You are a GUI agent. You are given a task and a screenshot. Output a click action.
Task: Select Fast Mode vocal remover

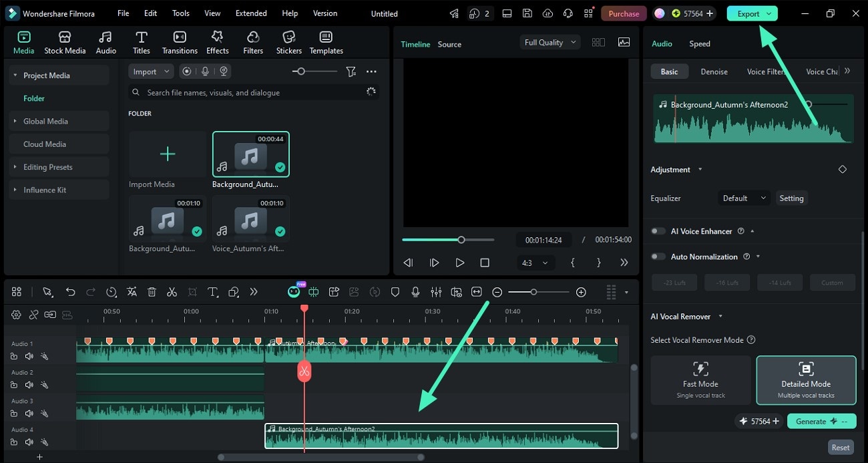point(700,380)
